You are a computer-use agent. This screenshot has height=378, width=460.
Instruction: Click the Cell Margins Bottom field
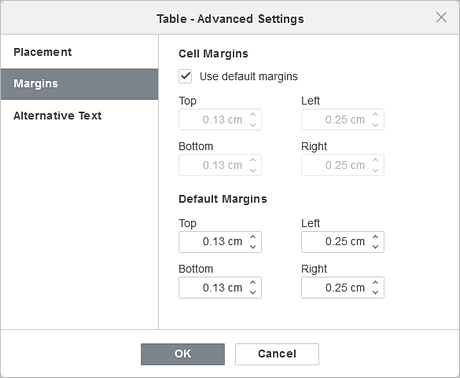(x=220, y=165)
